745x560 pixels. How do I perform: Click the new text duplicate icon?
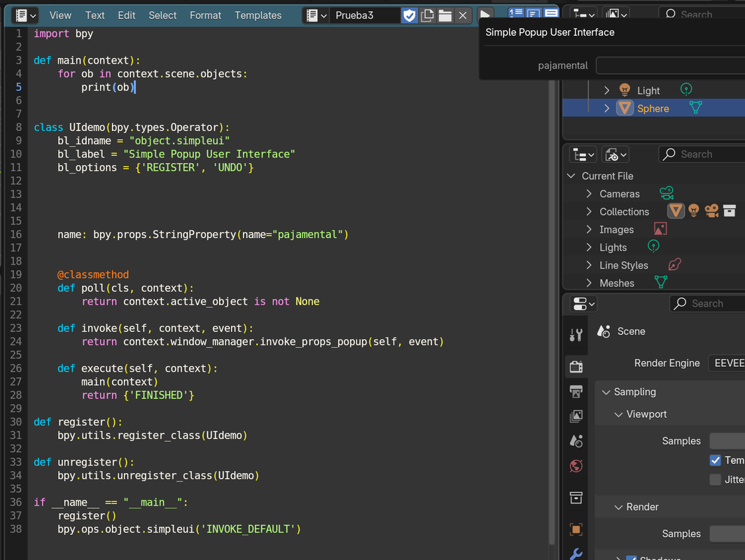tap(427, 15)
